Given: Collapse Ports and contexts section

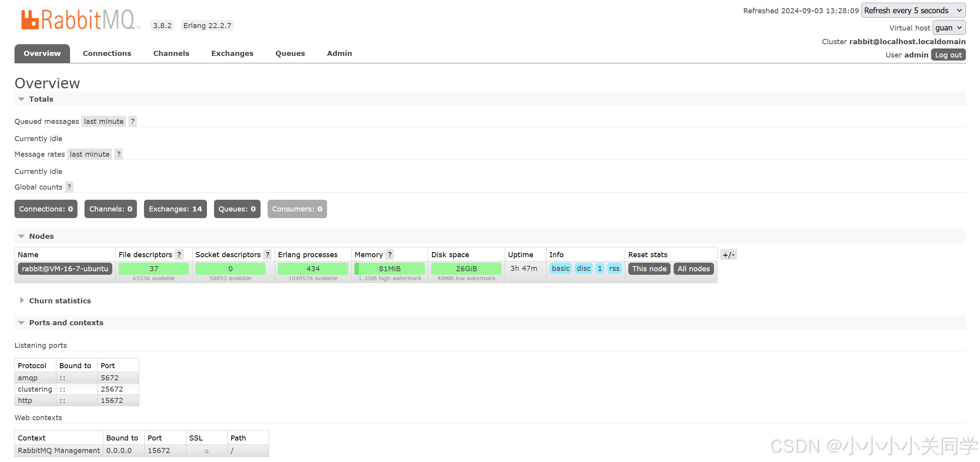Looking at the screenshot, I should pyautogui.click(x=61, y=323).
